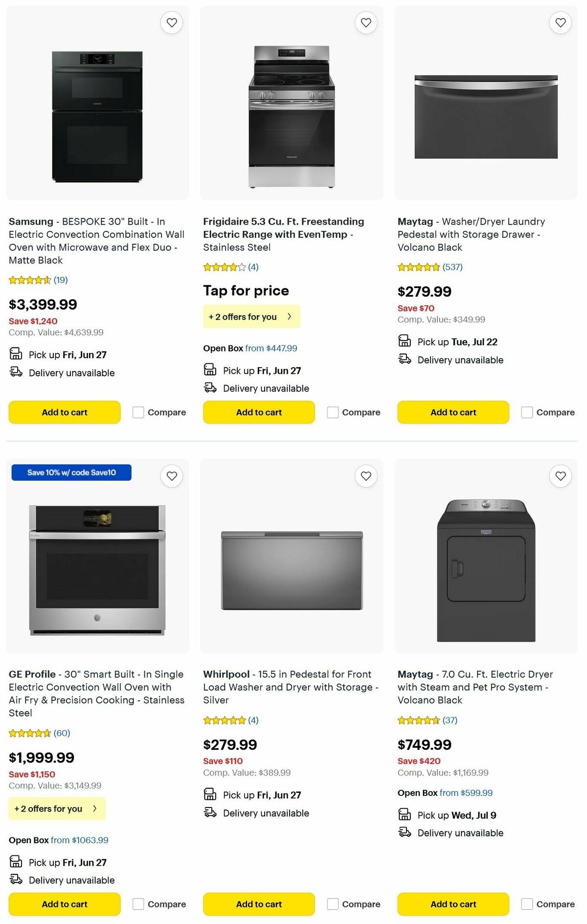Image resolution: width=587 pixels, height=924 pixels.
Task: View the 537 reviews for the Maytag pedestal
Action: tap(452, 267)
